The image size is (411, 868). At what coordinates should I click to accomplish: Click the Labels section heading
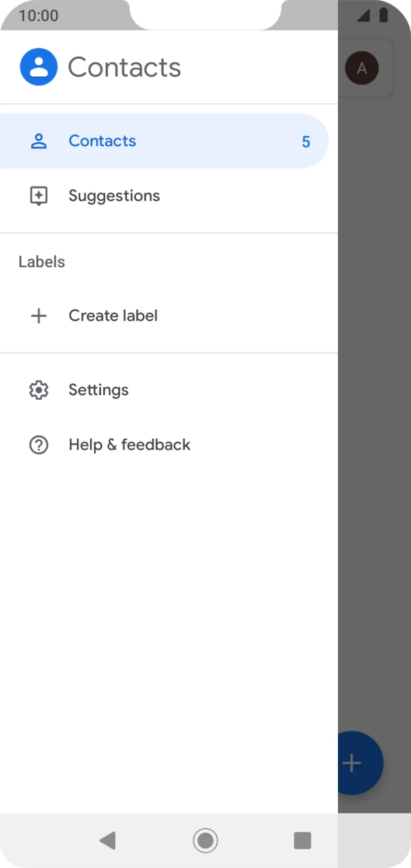(x=42, y=262)
